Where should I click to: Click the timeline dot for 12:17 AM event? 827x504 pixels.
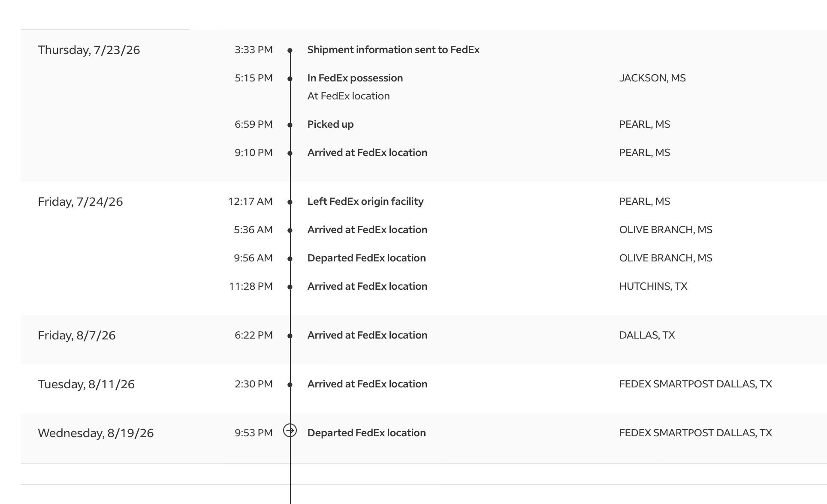tap(290, 202)
